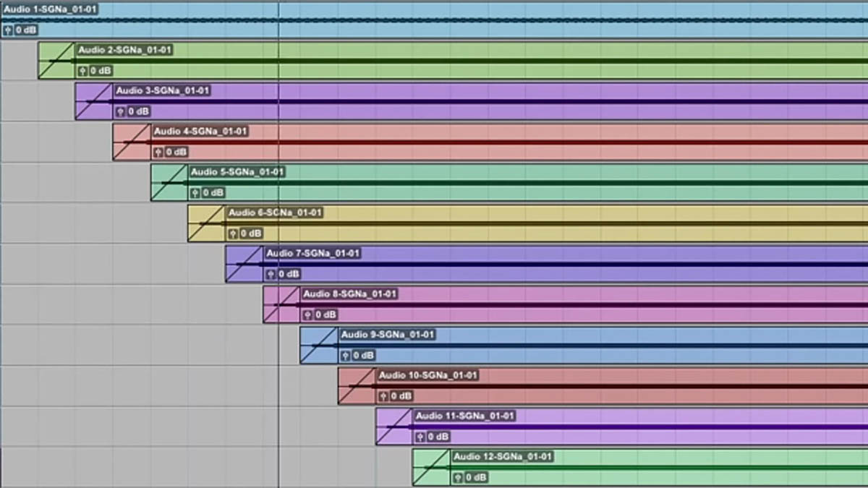The width and height of the screenshot is (868, 488).
Task: Click the clip gain icon on Audio 10-SGNa_01-01
Action: tap(383, 396)
